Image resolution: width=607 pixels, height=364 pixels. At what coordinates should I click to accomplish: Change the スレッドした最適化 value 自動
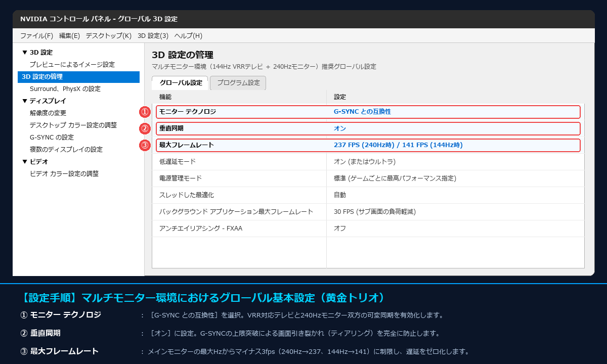click(340, 195)
